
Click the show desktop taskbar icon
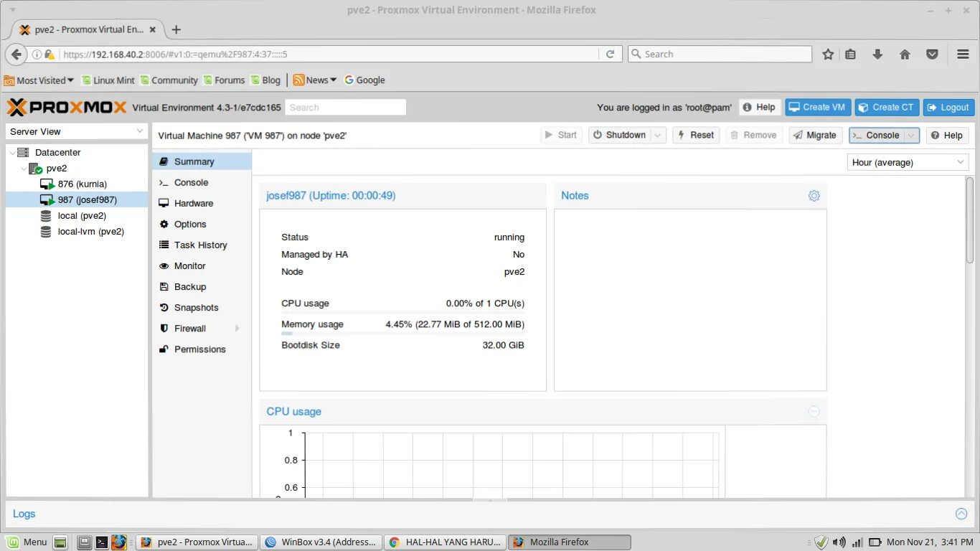(x=60, y=542)
